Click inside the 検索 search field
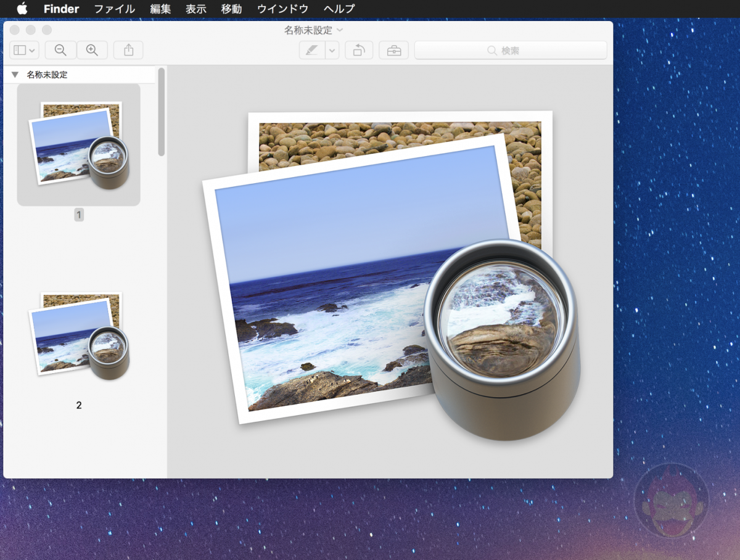 pyautogui.click(x=518, y=50)
